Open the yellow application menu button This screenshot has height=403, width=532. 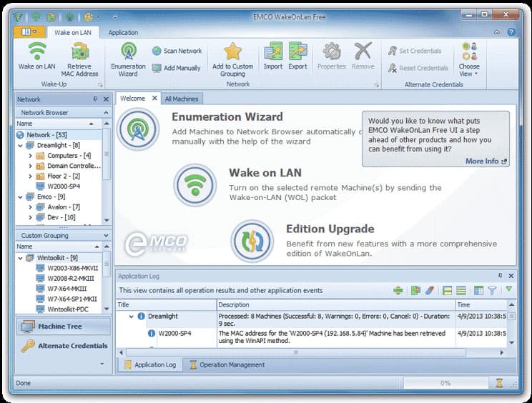29,32
